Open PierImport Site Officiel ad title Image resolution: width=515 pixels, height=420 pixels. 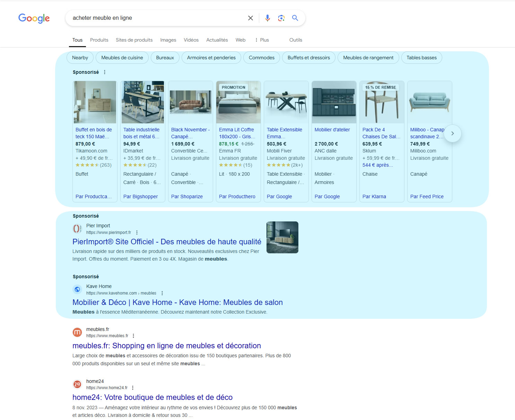167,242
